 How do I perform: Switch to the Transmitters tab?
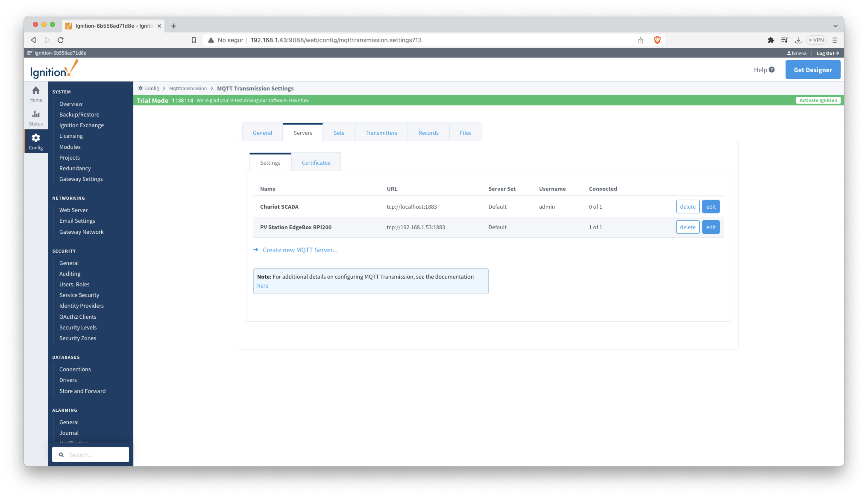pyautogui.click(x=381, y=133)
